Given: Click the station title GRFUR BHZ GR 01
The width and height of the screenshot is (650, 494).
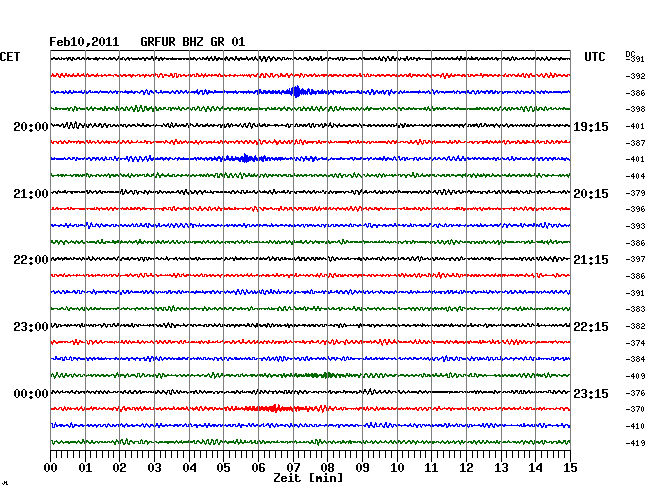Looking at the screenshot, I should (x=193, y=42).
